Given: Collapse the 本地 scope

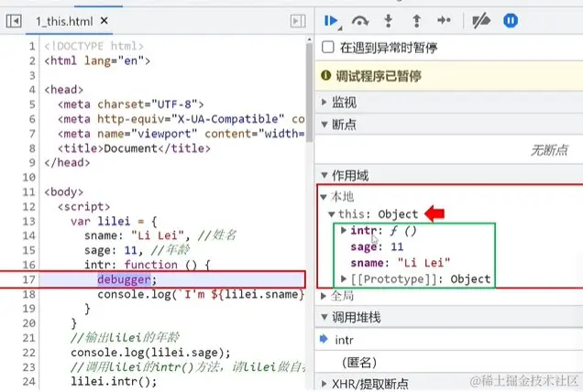Looking at the screenshot, I should pyautogui.click(x=324, y=197).
